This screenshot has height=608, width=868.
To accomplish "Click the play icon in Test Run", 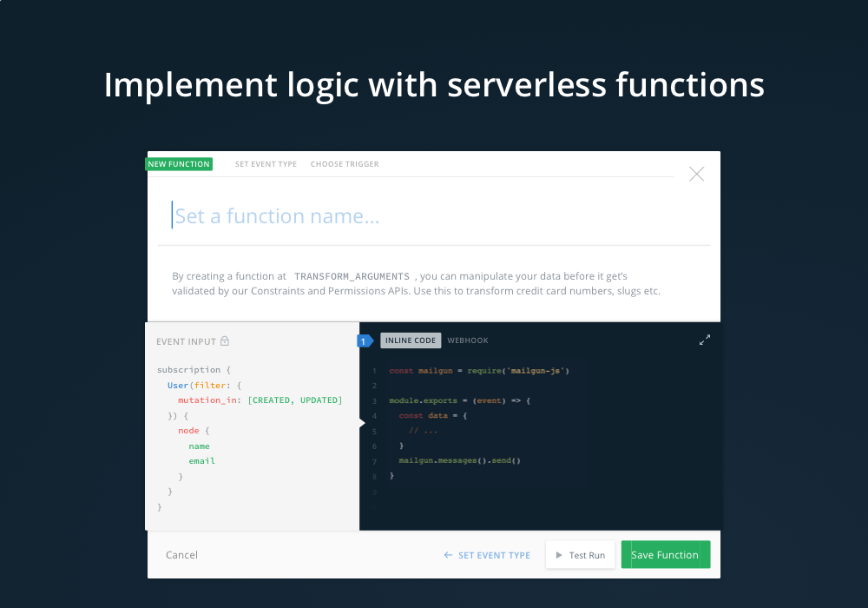I will click(x=559, y=555).
